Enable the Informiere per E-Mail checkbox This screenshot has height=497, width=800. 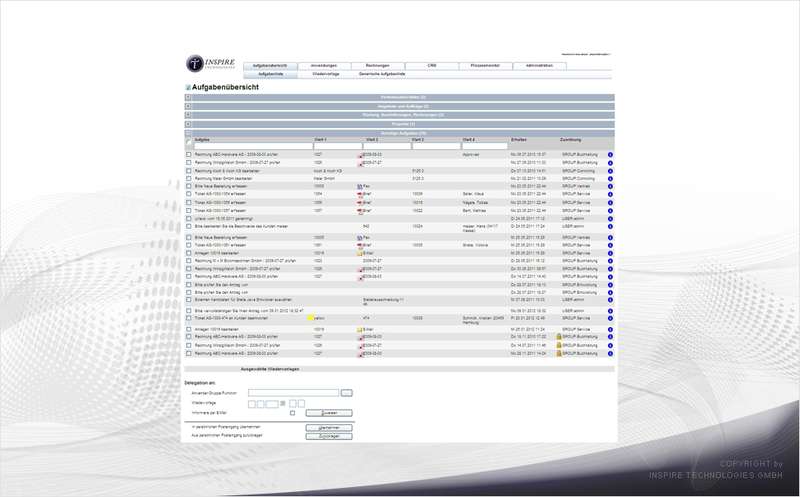[292, 413]
